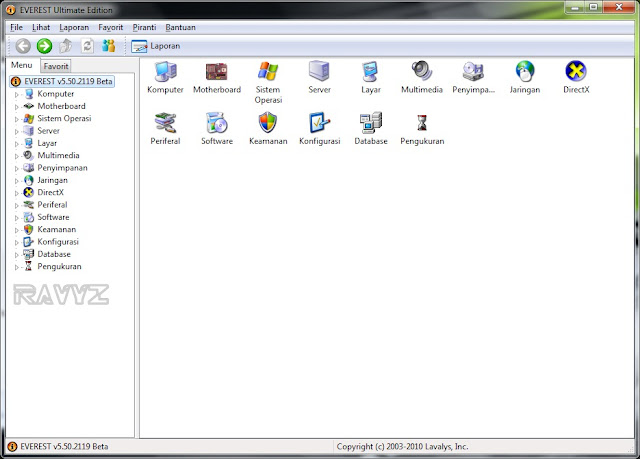Switch to the Menu tab in sidebar
Image resolution: width=640 pixels, height=459 pixels.
[22, 65]
